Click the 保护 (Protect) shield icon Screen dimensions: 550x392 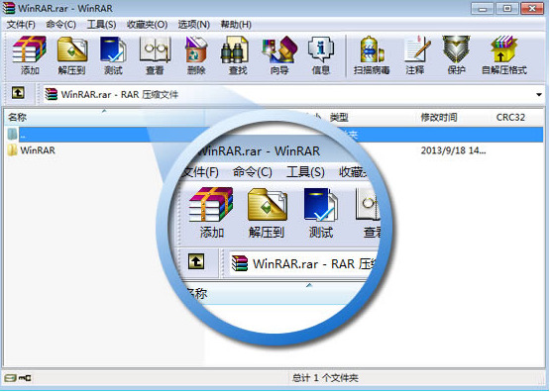click(x=456, y=55)
